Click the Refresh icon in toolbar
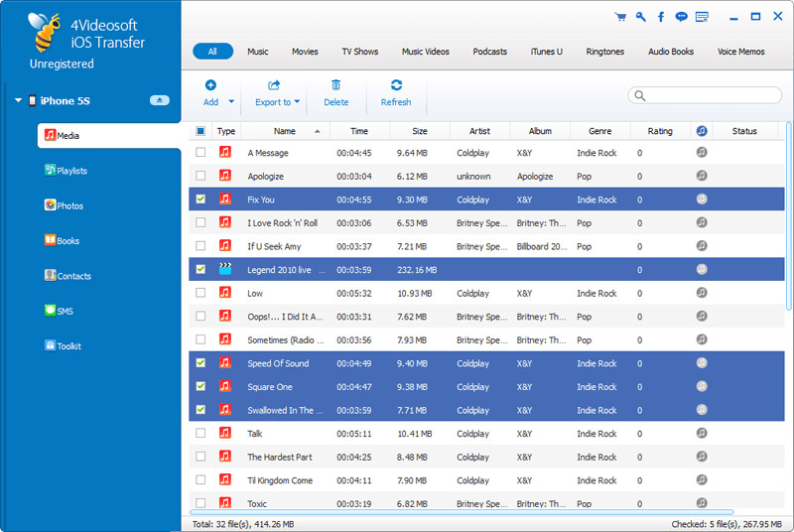 pyautogui.click(x=396, y=86)
